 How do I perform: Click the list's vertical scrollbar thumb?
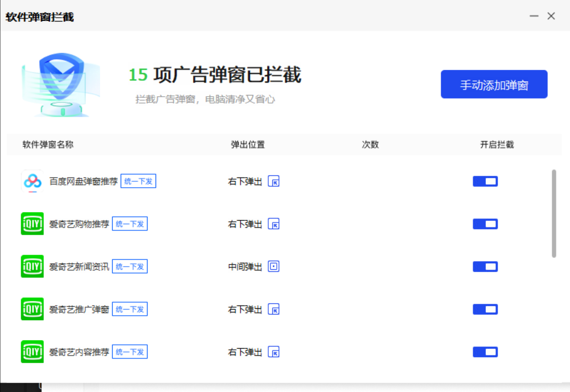[553, 213]
